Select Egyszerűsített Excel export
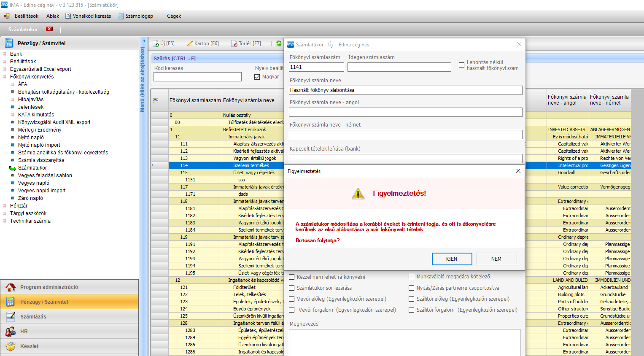The image size is (644, 356). [40, 69]
